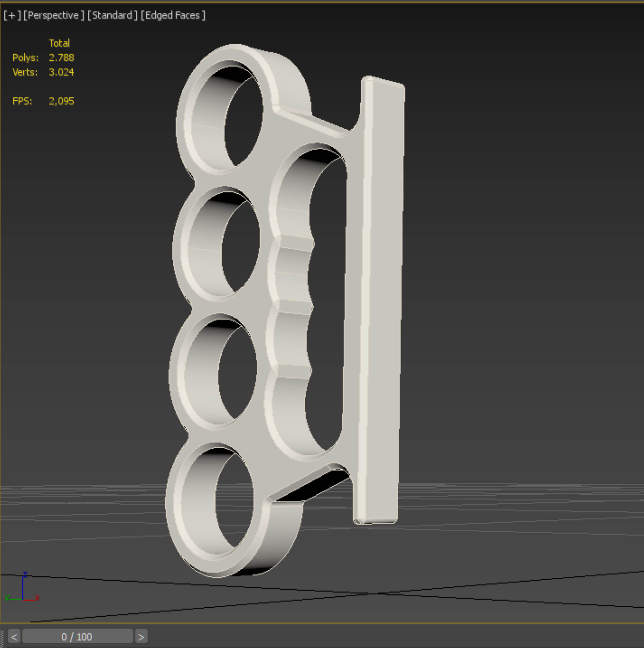644x648 pixels.
Task: Click the Polys count statistic 2.788
Action: [x=61, y=58]
